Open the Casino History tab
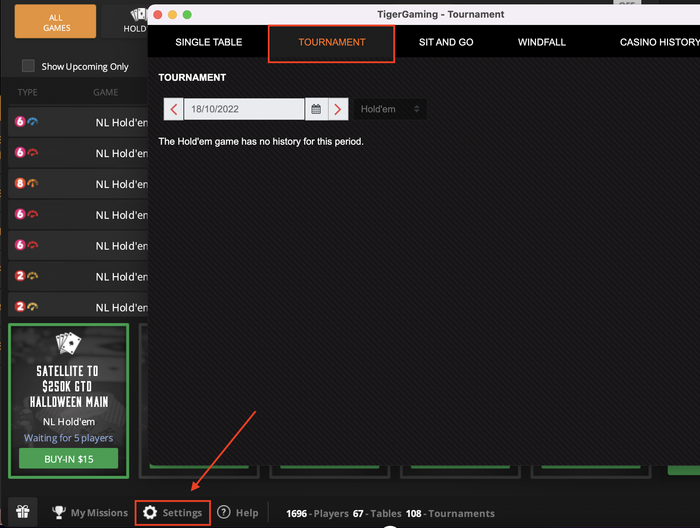Screen dimensions: 700x528 (659, 42)
